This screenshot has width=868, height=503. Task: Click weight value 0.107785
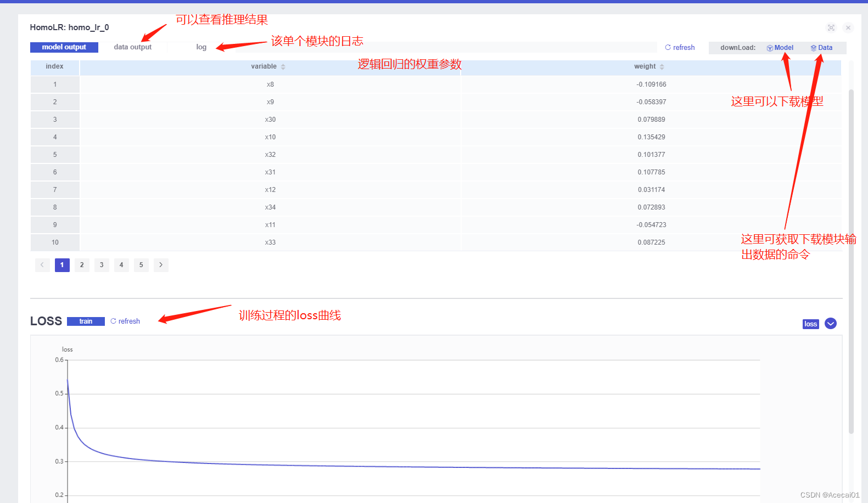coord(651,172)
